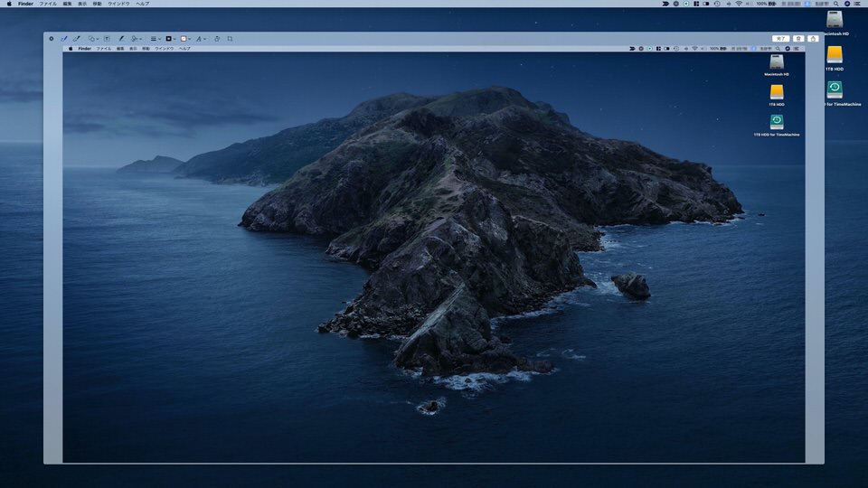Open the Shape Style line thickness dropdown
The image size is (868, 488).
156,39
